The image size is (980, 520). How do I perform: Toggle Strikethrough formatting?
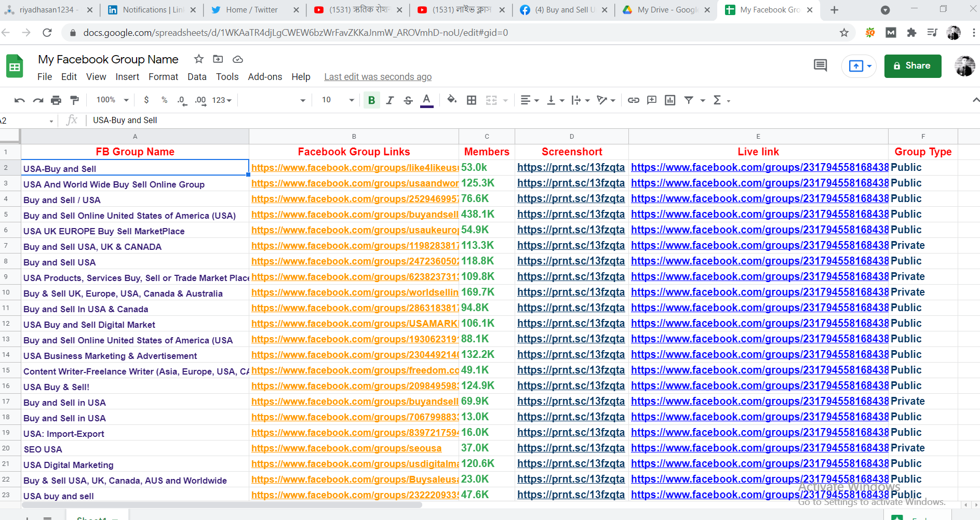click(x=408, y=100)
